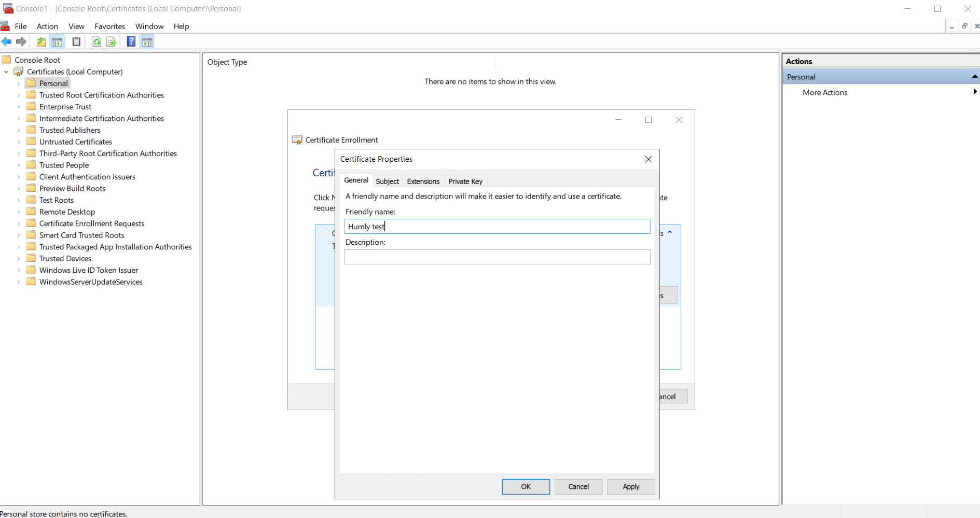Screen dimensions: 980x518
Task: Click the green Refresh toolbar icon
Action: pyautogui.click(x=96, y=42)
